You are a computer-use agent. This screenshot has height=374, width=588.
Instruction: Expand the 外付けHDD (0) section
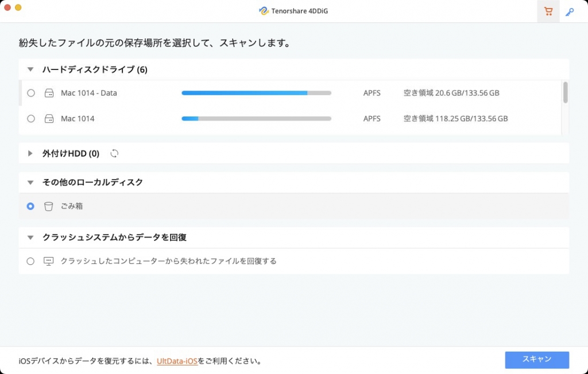coord(30,154)
